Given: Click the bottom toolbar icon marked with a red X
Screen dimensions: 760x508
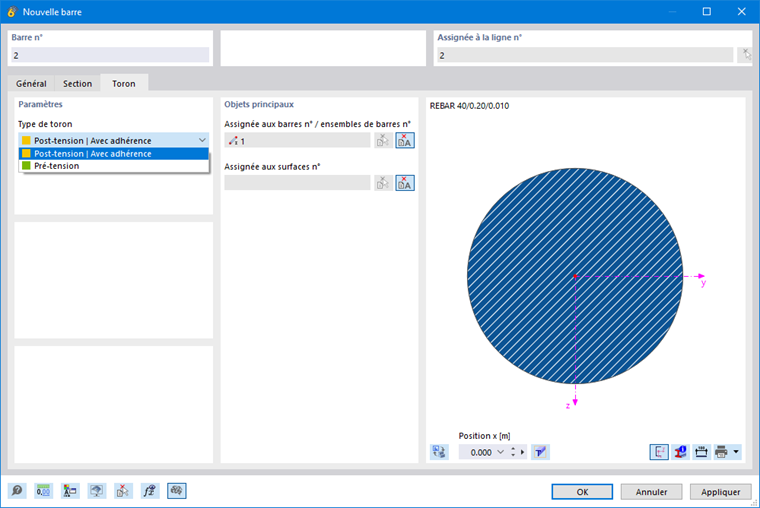Looking at the screenshot, I should tap(123, 491).
